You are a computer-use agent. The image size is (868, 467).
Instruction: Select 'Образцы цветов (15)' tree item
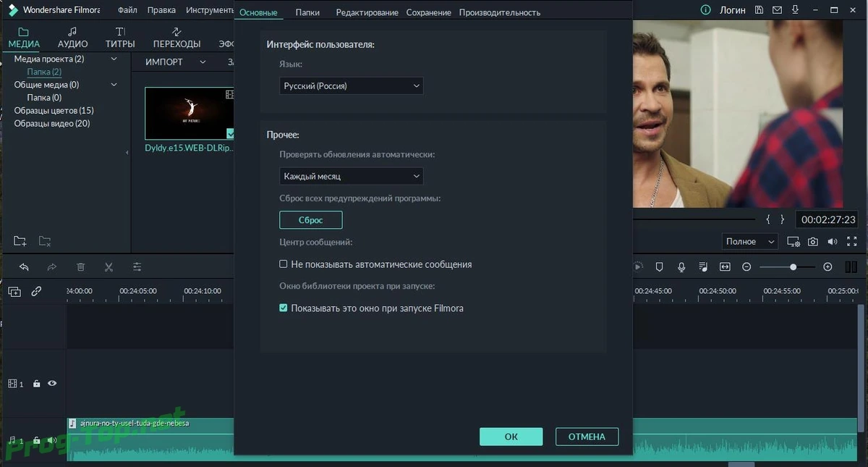tap(54, 111)
